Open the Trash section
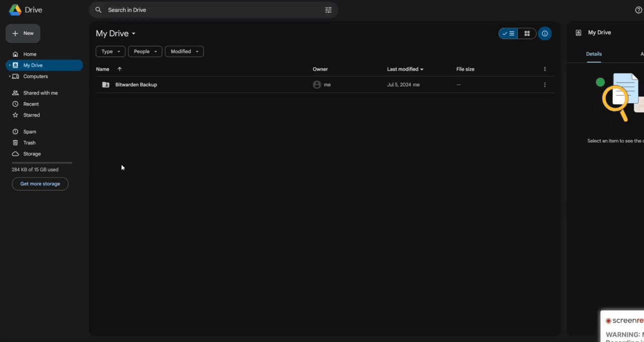Screen dimensions: 644x342 click(29, 143)
